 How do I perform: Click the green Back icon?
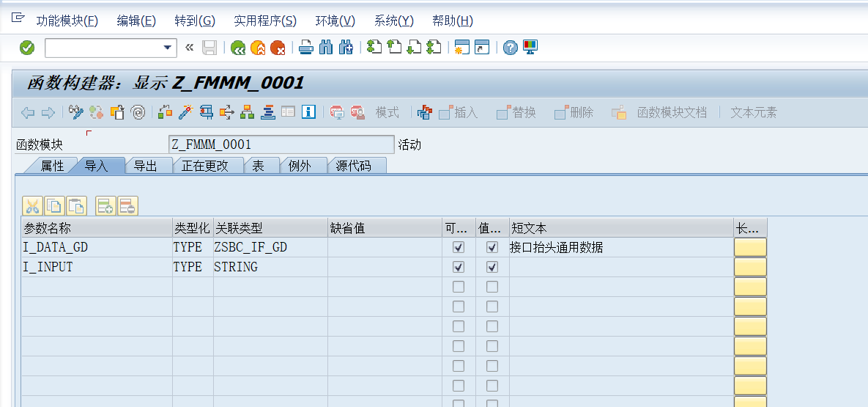coord(238,48)
